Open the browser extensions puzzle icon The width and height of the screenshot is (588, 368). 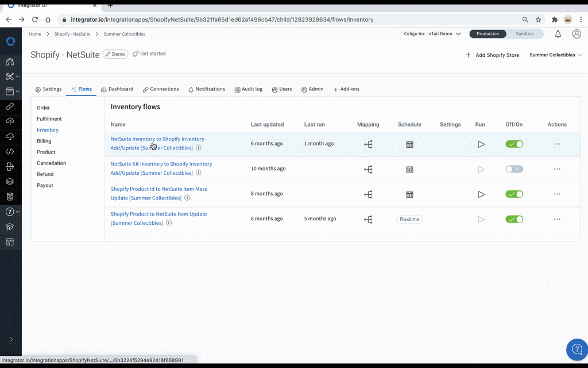(x=555, y=20)
